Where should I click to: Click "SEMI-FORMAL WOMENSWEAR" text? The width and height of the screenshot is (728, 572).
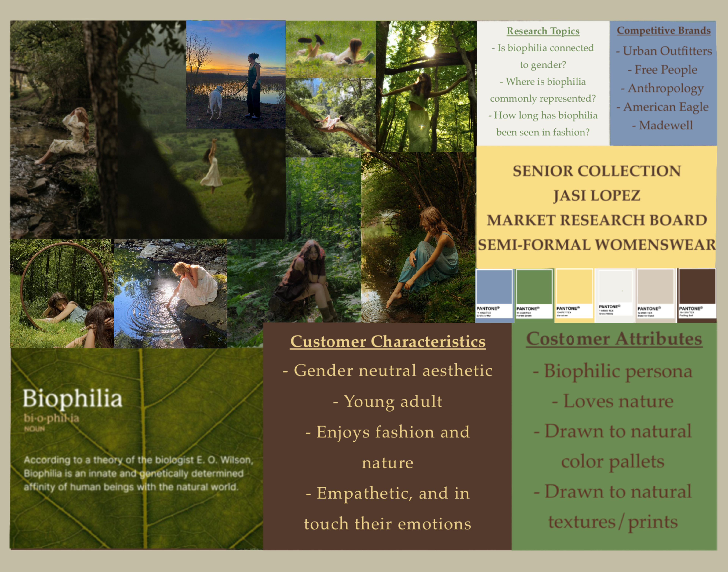coord(597,245)
